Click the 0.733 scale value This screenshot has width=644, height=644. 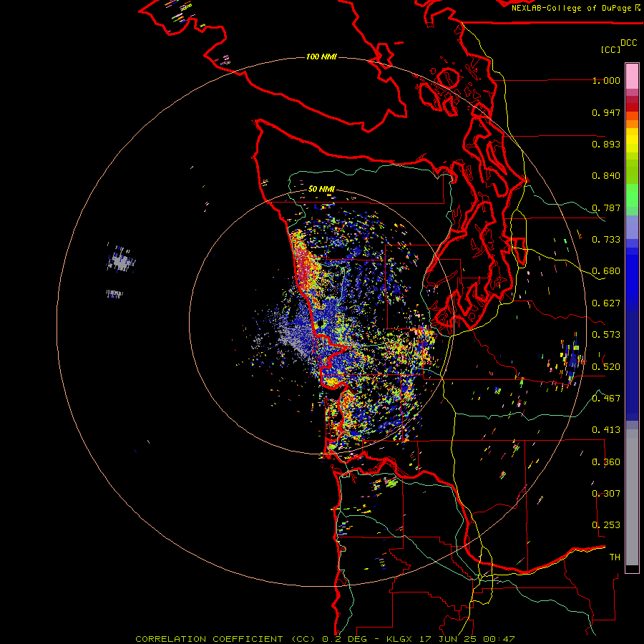[606, 240]
